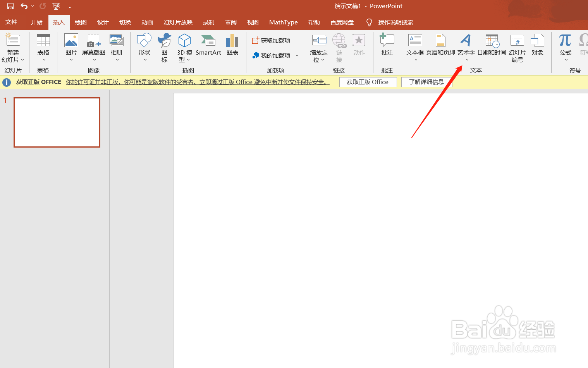Image resolution: width=588 pixels, height=368 pixels.
Task: Insert WordArt (艺术字)
Action: tap(466, 48)
